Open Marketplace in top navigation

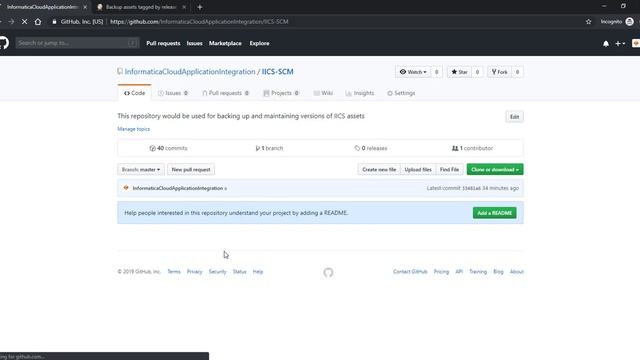(x=225, y=43)
